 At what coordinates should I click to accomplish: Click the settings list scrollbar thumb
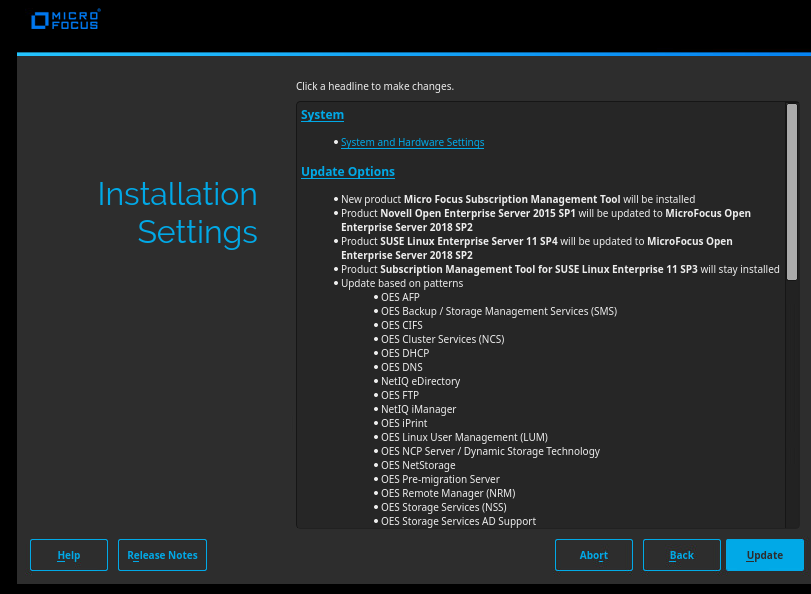click(791, 190)
